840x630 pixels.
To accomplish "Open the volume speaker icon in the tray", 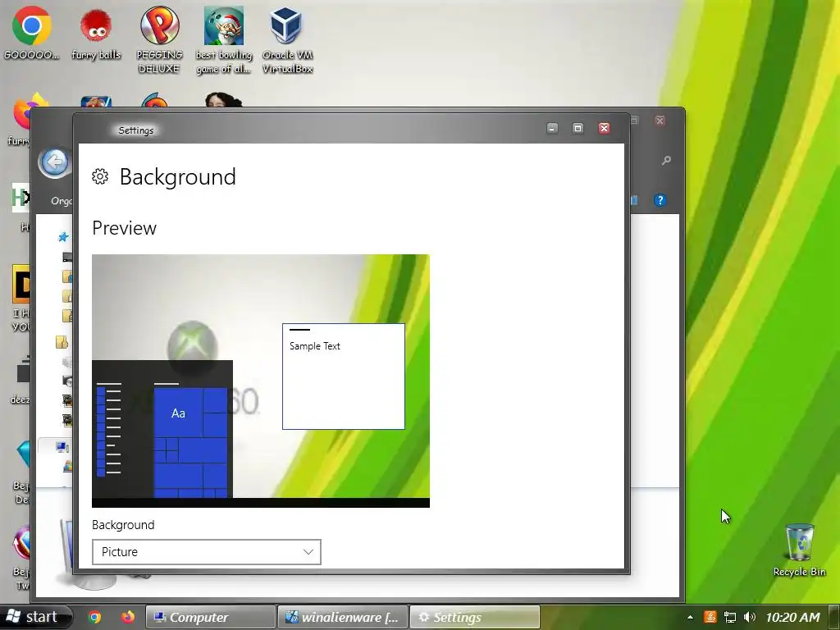I will (x=750, y=617).
